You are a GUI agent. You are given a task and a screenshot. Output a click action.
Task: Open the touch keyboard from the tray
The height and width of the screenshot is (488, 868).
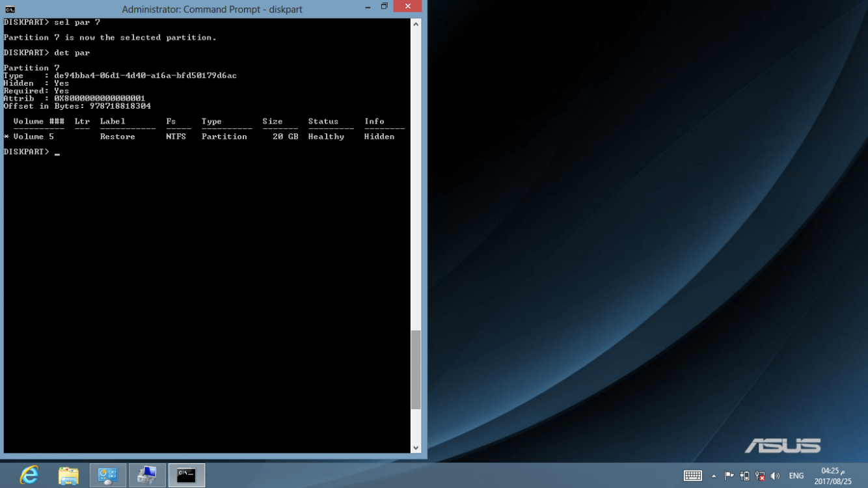click(x=693, y=476)
